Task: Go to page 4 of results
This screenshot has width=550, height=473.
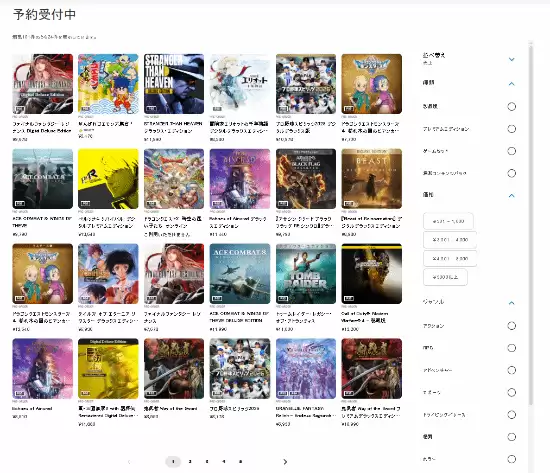Action: (224, 461)
